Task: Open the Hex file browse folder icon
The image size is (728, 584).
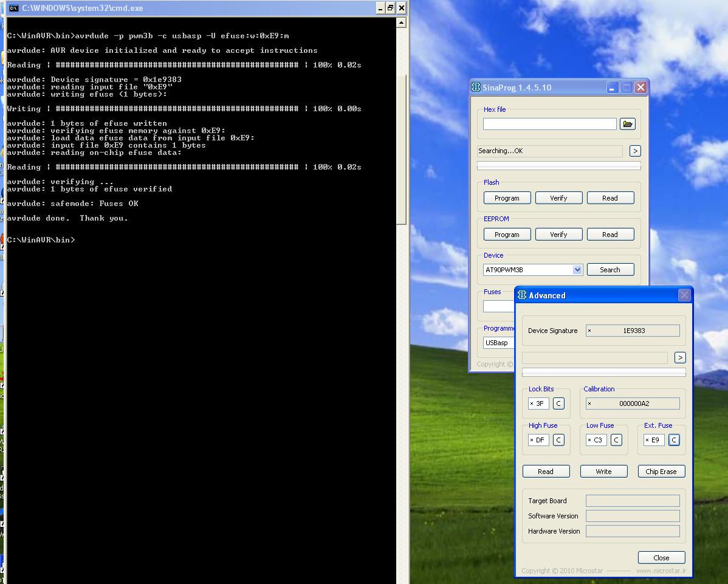Action: click(x=627, y=124)
